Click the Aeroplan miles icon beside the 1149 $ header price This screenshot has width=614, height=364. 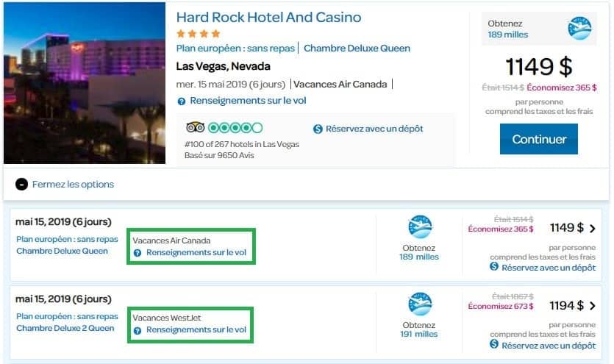[579, 28]
